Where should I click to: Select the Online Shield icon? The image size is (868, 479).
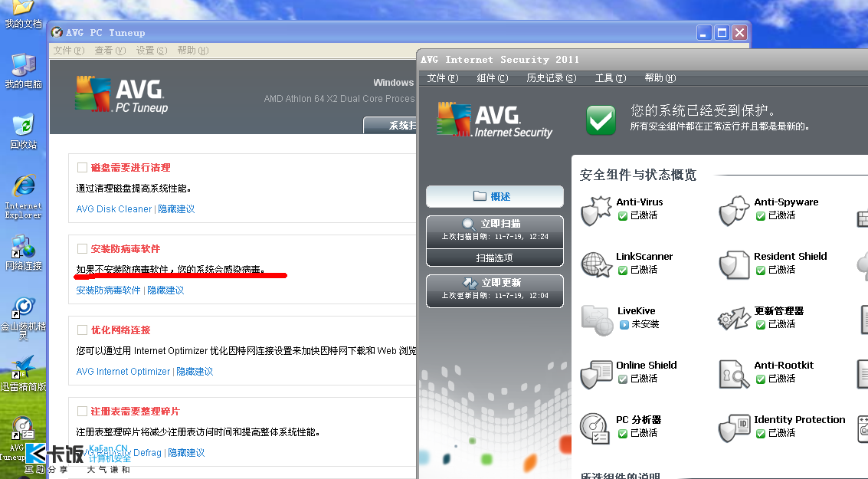coord(595,374)
